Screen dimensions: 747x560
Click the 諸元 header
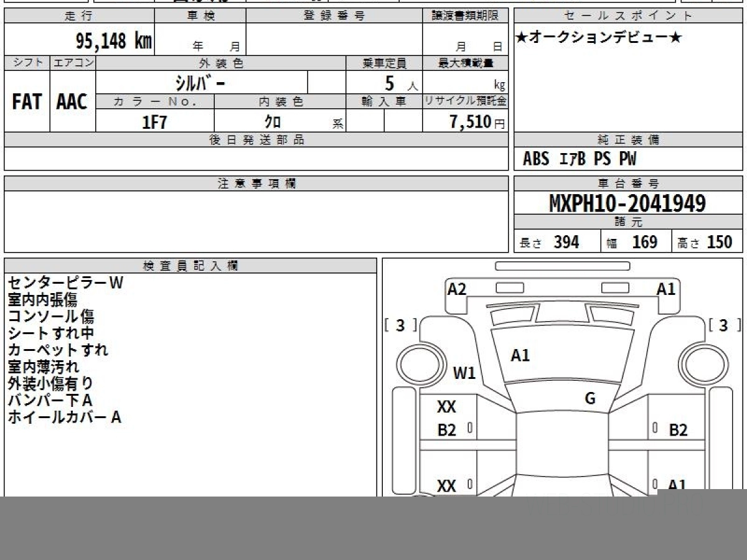(629, 222)
